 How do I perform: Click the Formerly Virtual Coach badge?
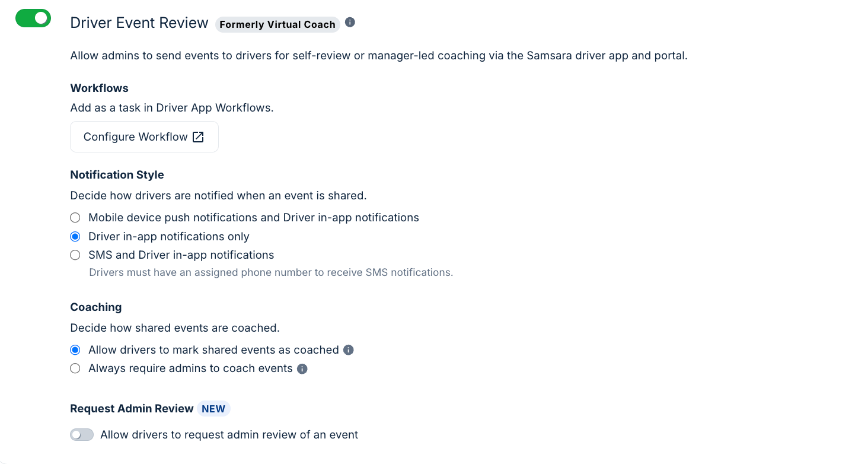tap(277, 24)
